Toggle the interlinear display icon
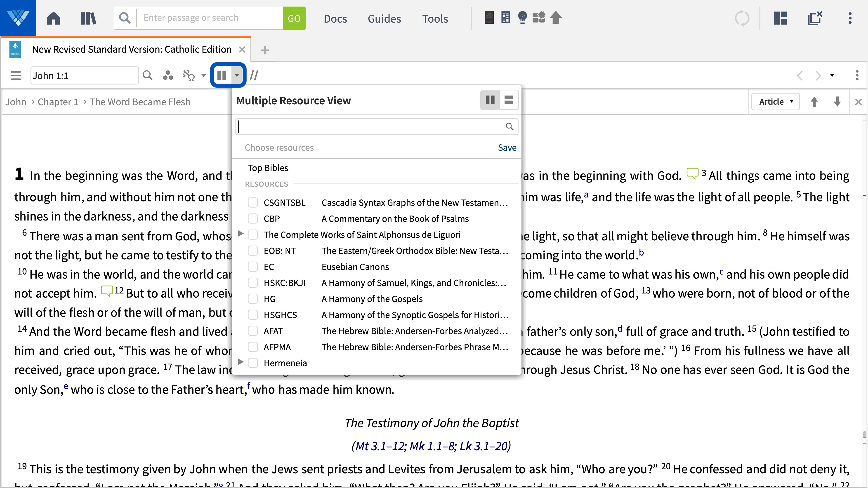 (x=189, y=75)
